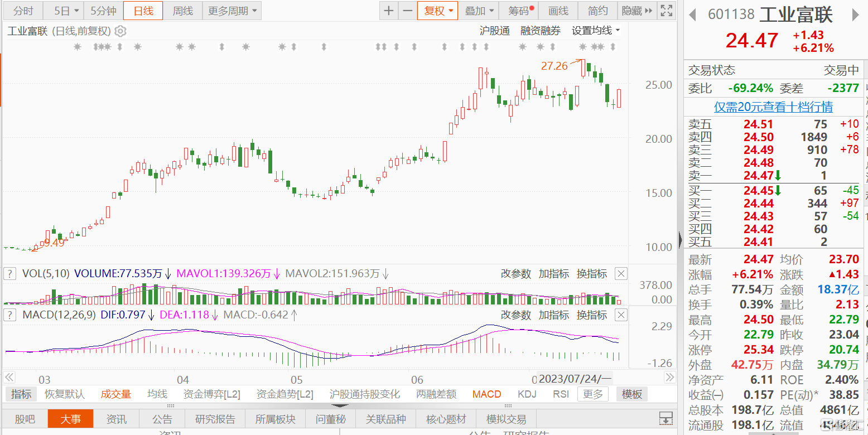The height and width of the screenshot is (435, 868).
Task: Open 所属板块 tab
Action: click(276, 419)
